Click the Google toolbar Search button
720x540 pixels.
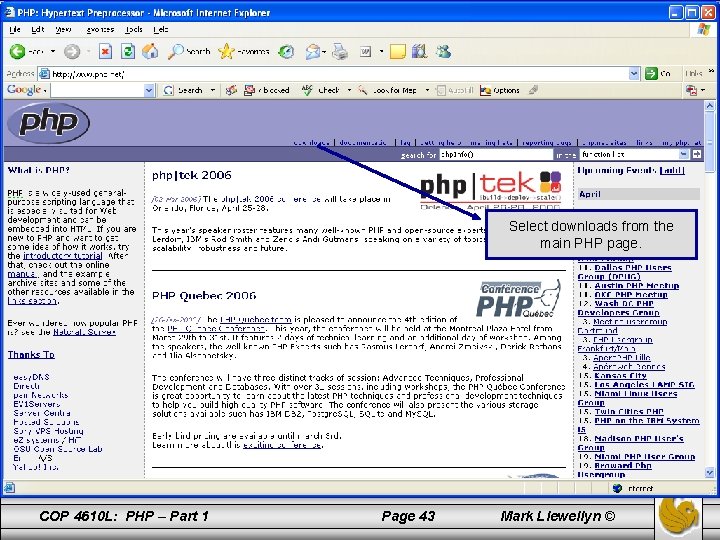(184, 90)
